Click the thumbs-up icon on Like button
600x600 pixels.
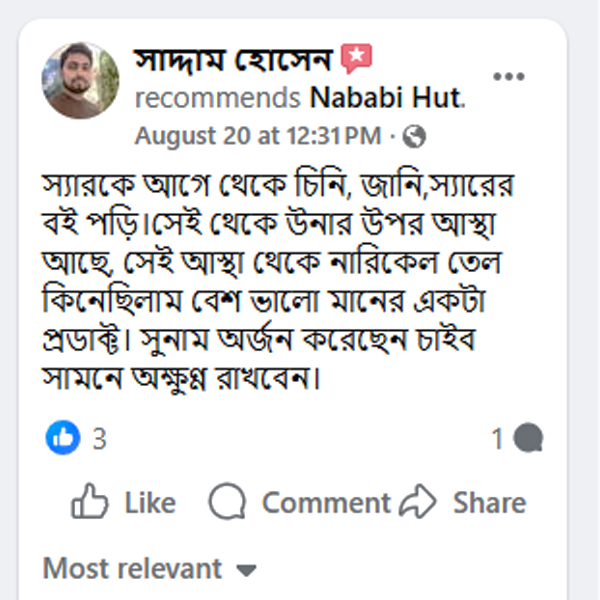[x=90, y=502]
